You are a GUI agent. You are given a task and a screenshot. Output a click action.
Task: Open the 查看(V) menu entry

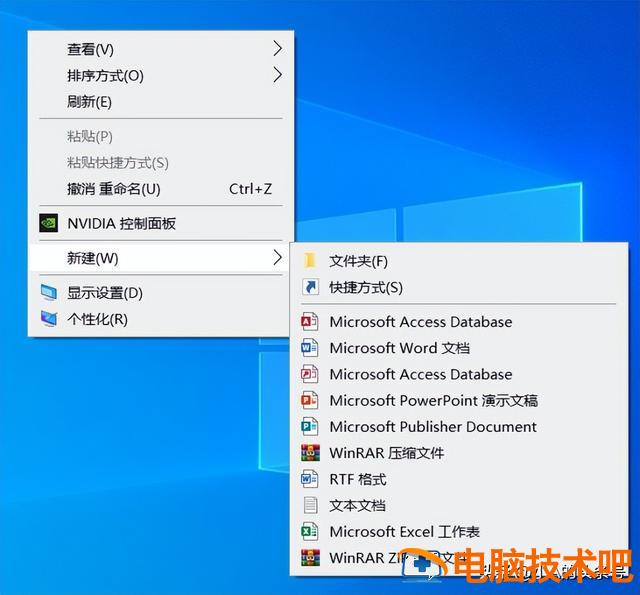pos(161,49)
